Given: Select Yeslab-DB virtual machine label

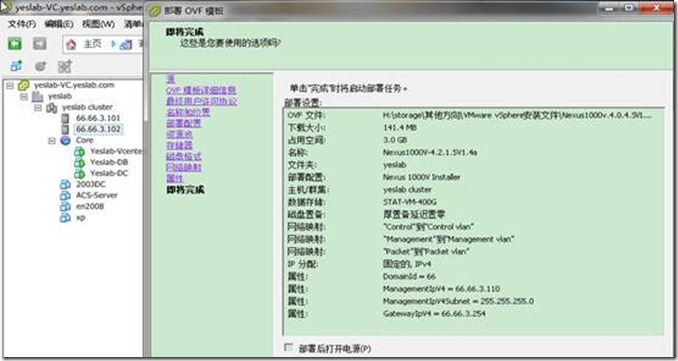Looking at the screenshot, I should [x=109, y=162].
